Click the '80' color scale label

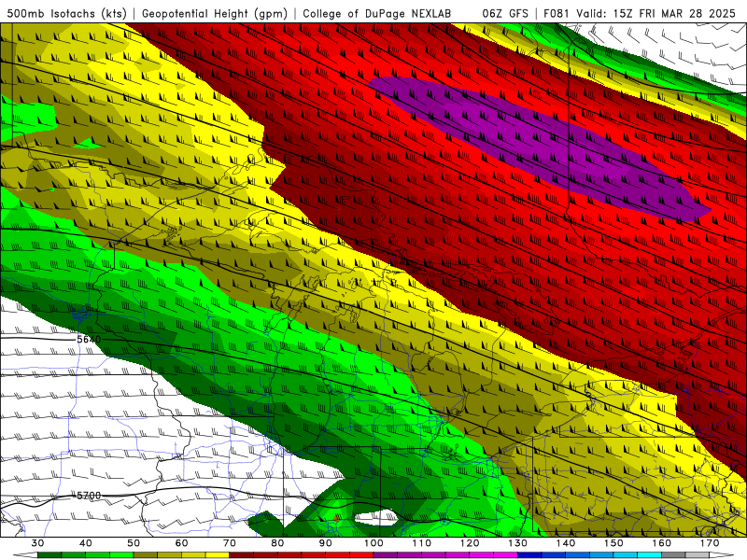pyautogui.click(x=277, y=543)
